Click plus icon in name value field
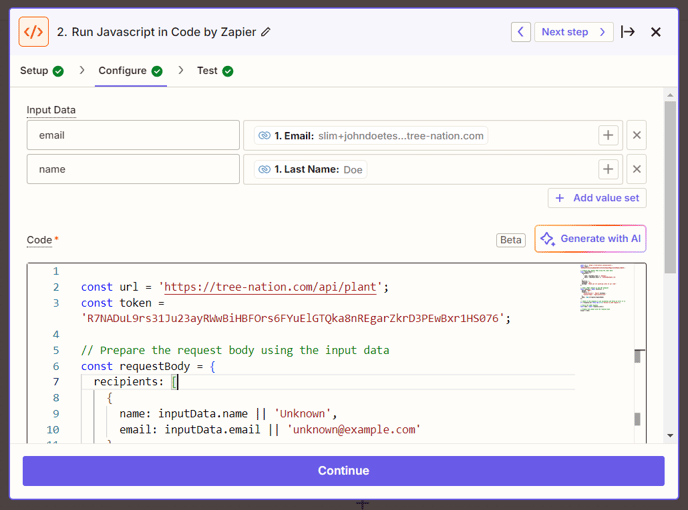 pos(608,169)
